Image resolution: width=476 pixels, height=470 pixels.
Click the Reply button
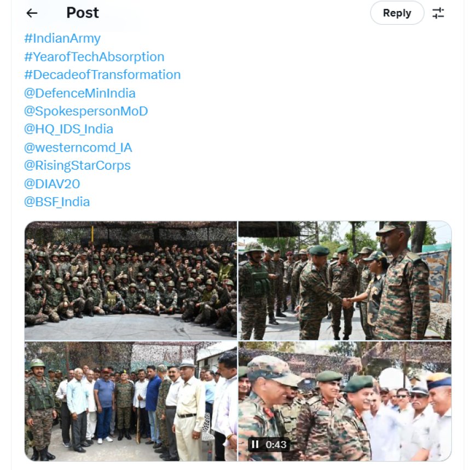397,13
